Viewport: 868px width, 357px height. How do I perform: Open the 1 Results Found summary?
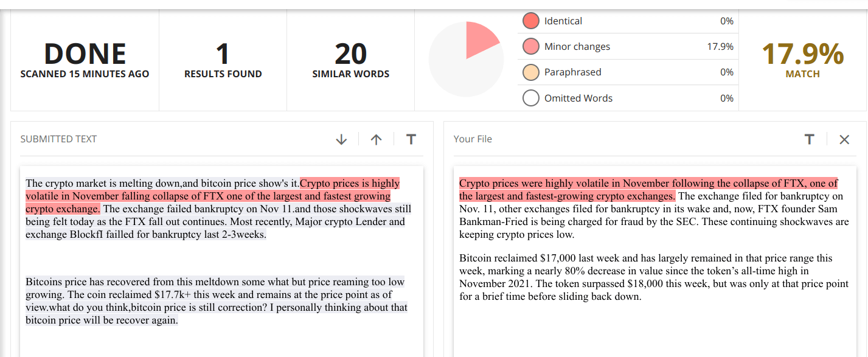point(223,60)
